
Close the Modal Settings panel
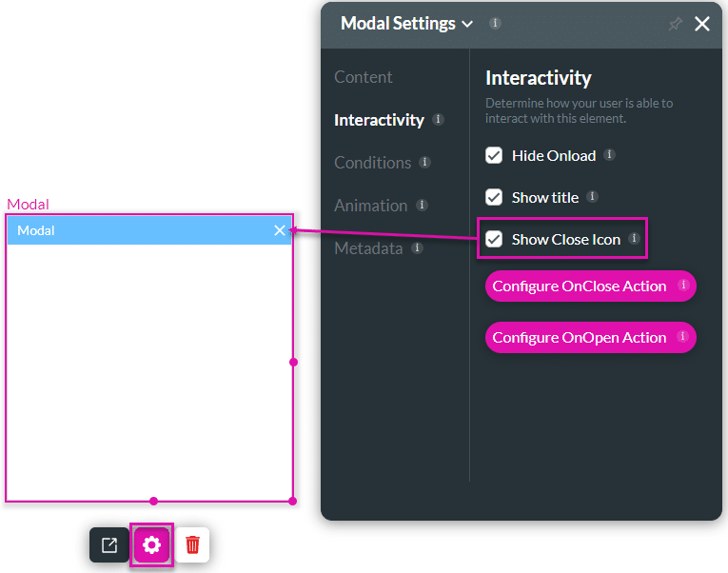(702, 25)
